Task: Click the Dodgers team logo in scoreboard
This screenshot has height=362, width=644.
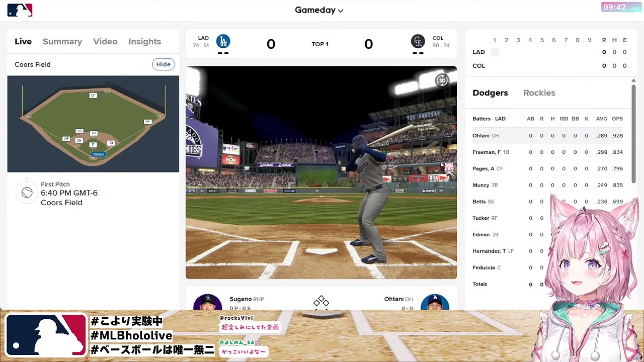Action: (x=223, y=41)
